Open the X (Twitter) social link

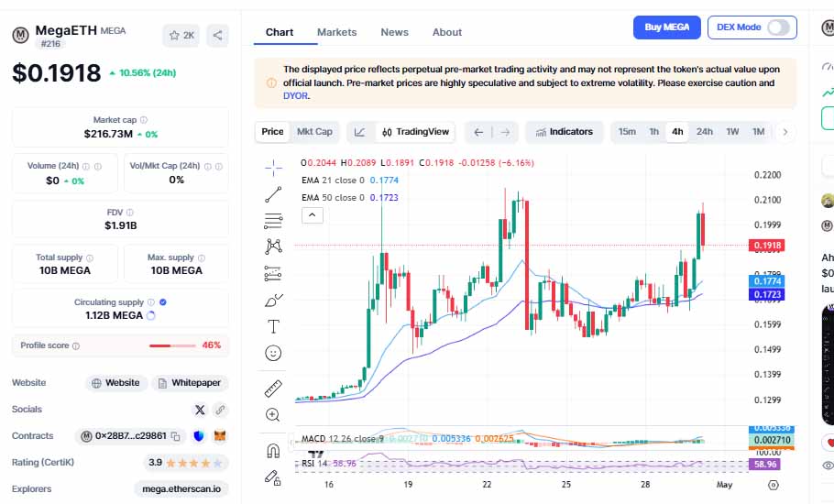200,410
